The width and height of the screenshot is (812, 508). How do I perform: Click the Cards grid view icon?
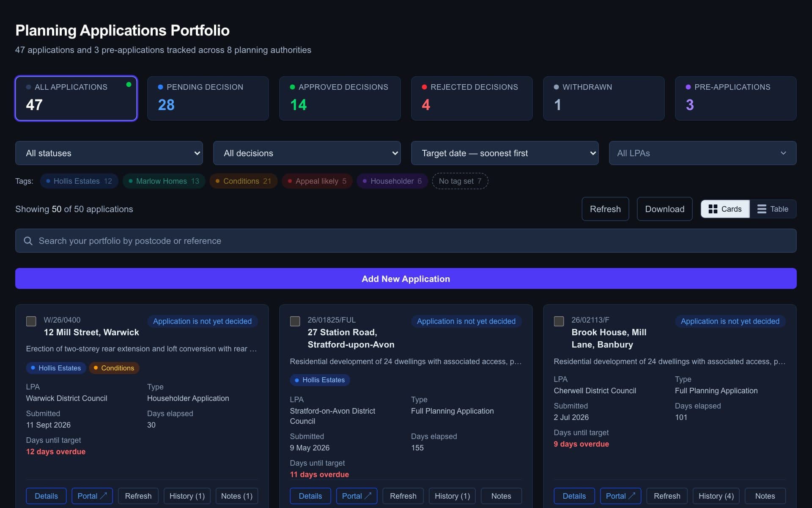(713, 209)
